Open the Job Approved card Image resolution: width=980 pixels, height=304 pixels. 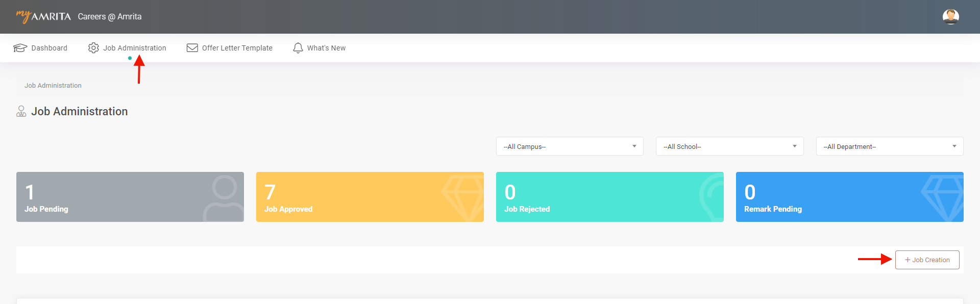370,197
